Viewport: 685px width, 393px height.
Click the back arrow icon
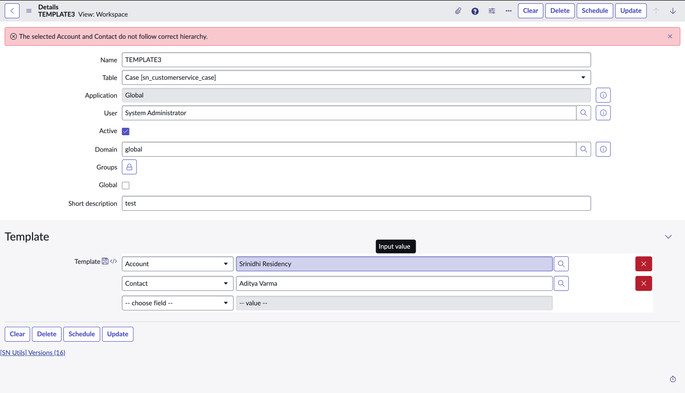[x=12, y=11]
